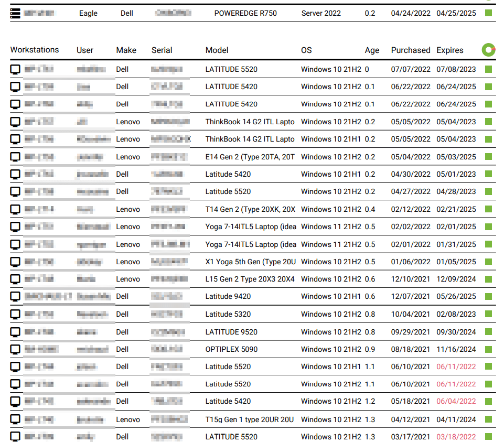Click the green status square in the Latitude 9420 row
This screenshot has width=504, height=442.
pyautogui.click(x=489, y=296)
